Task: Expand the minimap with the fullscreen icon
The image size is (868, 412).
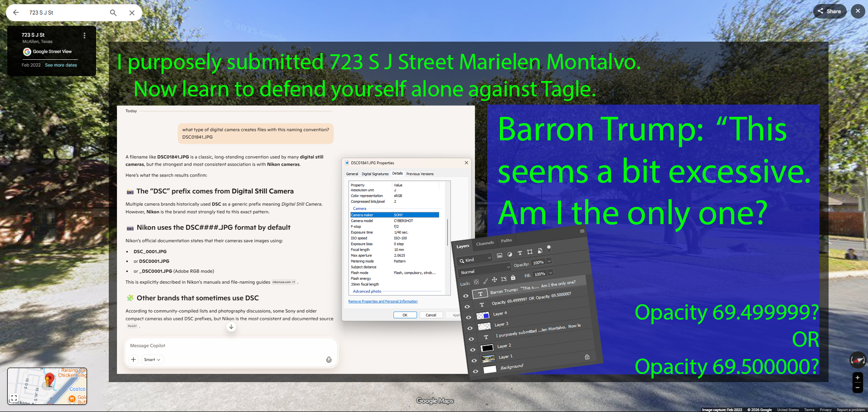Action: [14, 398]
